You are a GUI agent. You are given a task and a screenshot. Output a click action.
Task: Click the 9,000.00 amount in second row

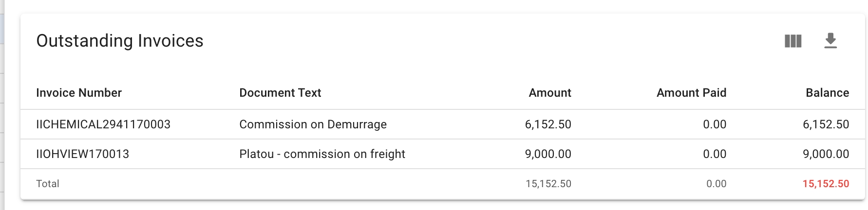pos(548,154)
